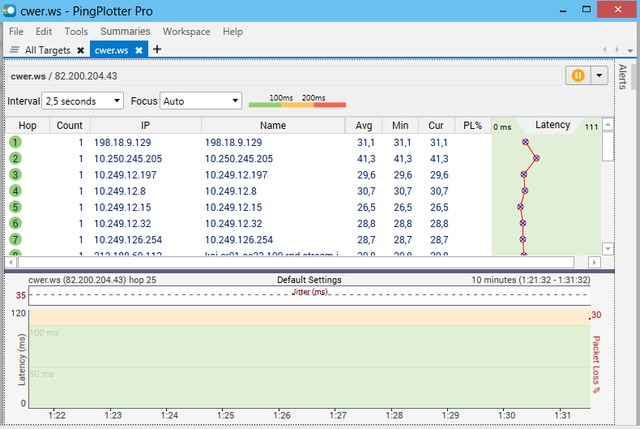Click name 10.249.12.15 in hop 5 row
This screenshot has height=429, width=640.
pyautogui.click(x=233, y=207)
